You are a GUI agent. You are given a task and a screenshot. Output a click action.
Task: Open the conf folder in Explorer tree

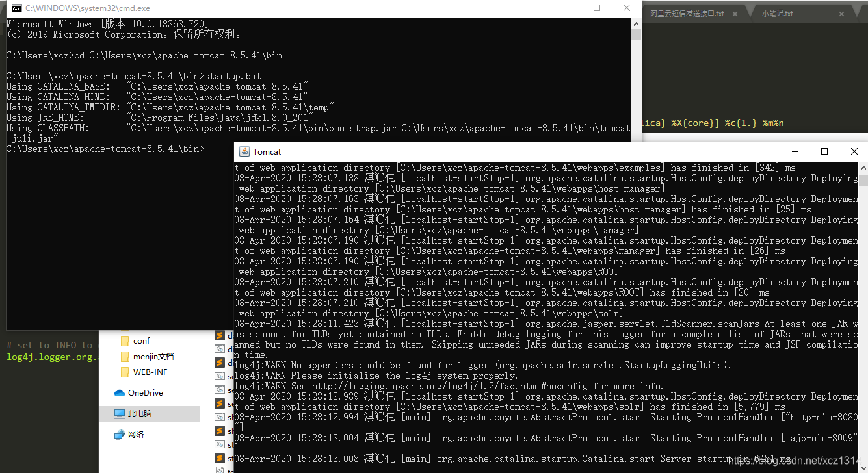[141, 340]
